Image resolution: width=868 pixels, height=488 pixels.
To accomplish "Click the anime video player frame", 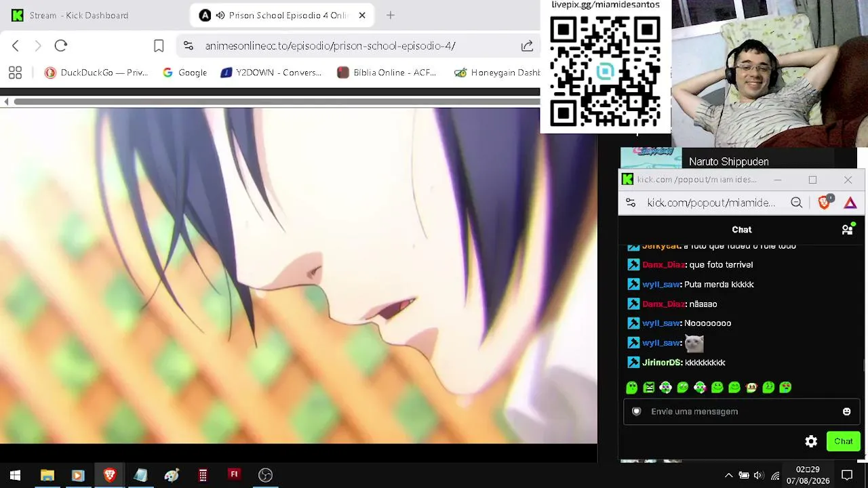I will (x=298, y=276).
